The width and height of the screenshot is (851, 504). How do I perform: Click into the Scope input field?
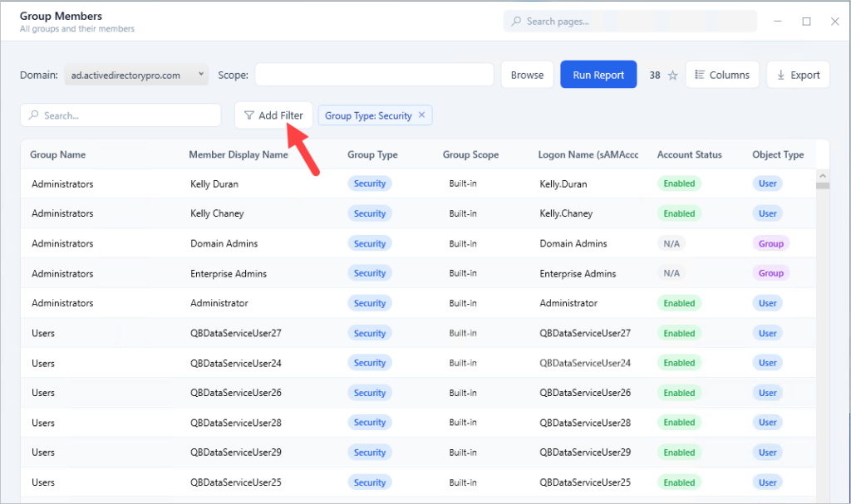(375, 75)
